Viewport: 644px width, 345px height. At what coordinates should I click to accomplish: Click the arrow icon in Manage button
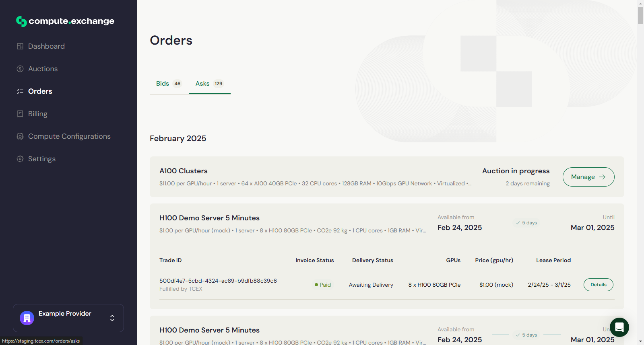602,177
